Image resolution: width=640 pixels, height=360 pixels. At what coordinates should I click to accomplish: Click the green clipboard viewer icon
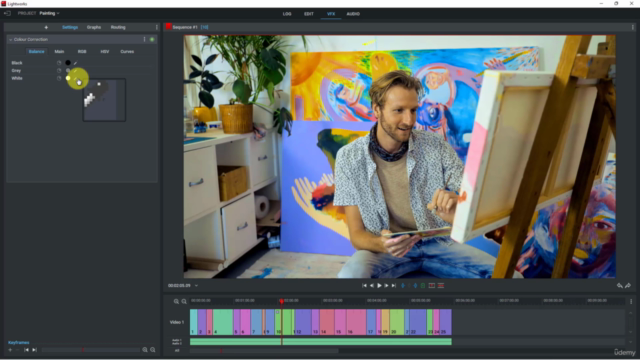point(423,286)
